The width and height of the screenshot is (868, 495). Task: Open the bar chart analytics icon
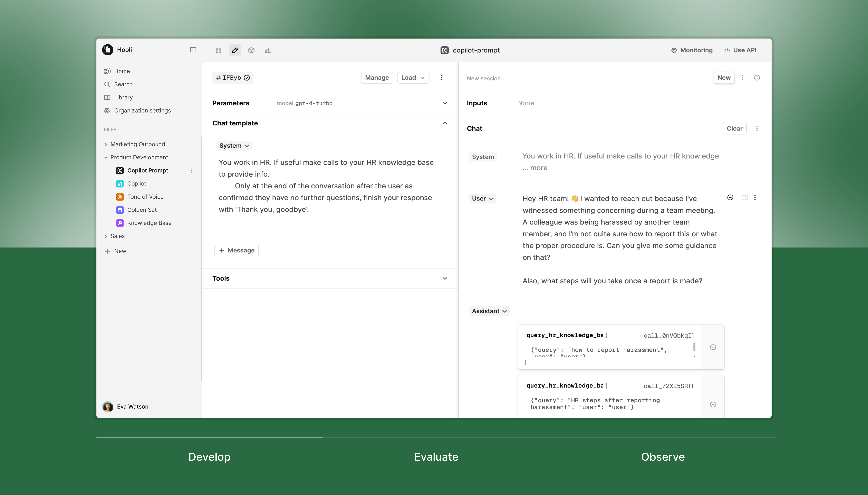pyautogui.click(x=268, y=50)
